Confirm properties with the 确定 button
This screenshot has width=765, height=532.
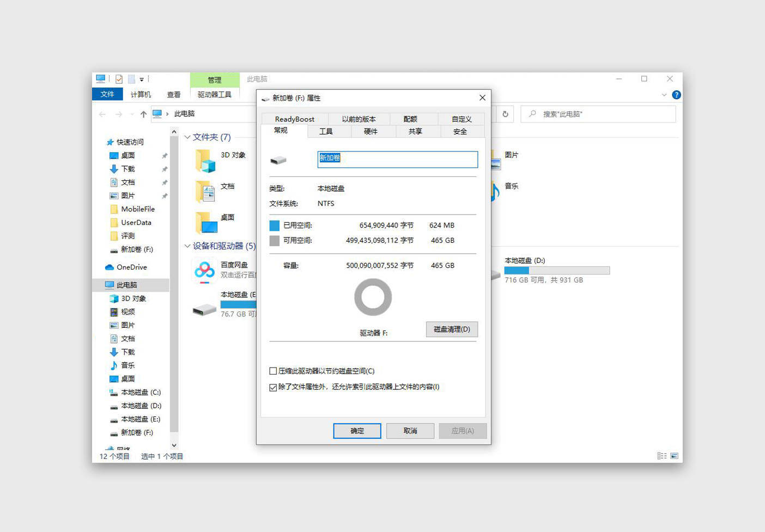pos(357,431)
